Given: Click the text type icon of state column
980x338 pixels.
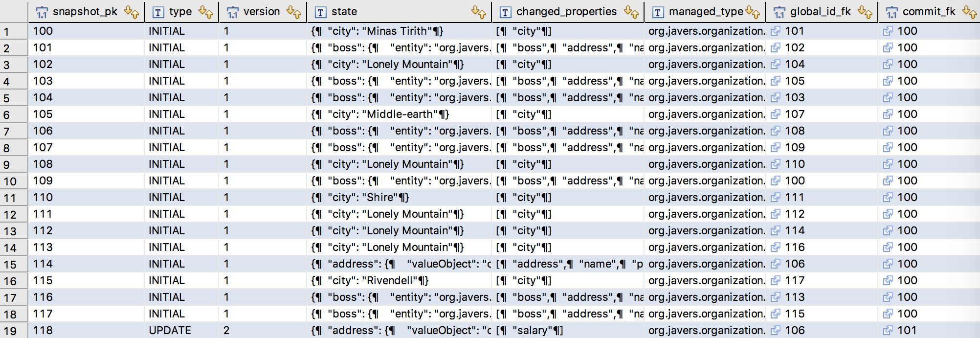Looking at the screenshot, I should (320, 12).
